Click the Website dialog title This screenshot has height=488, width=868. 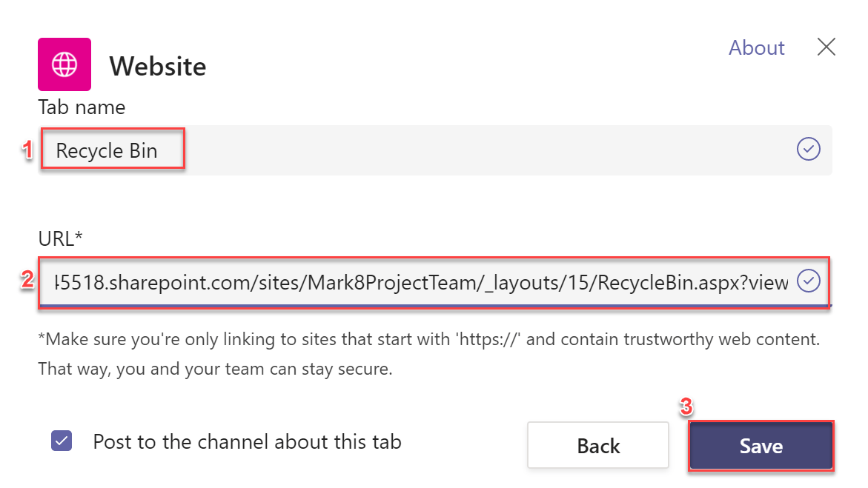(x=158, y=67)
